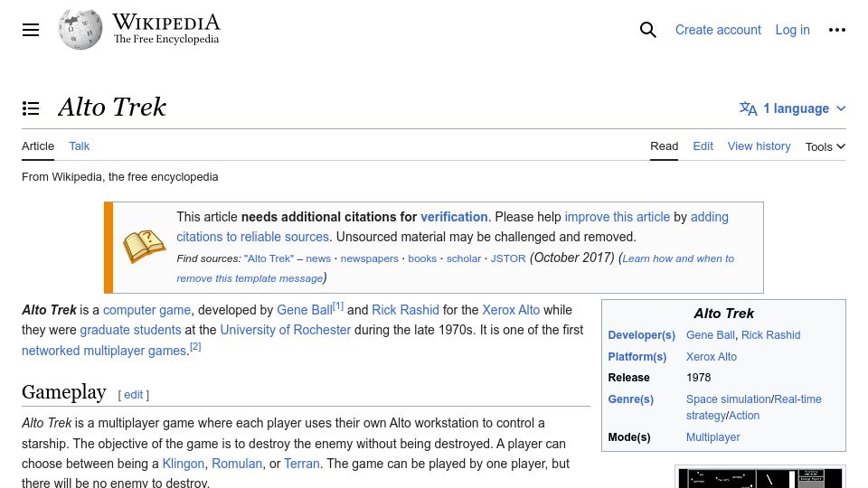Open the JSTOR source search link
Viewport: 868px width, 488px height.
click(x=508, y=258)
